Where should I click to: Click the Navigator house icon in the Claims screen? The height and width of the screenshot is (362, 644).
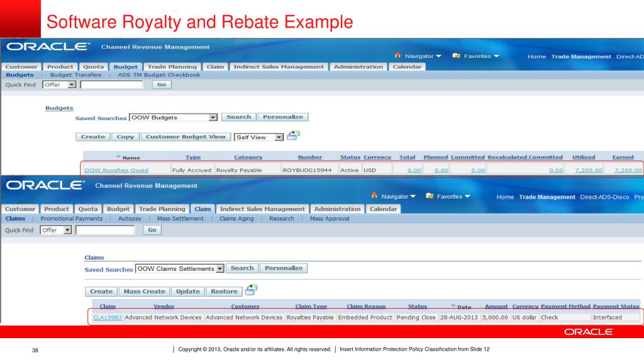click(374, 196)
